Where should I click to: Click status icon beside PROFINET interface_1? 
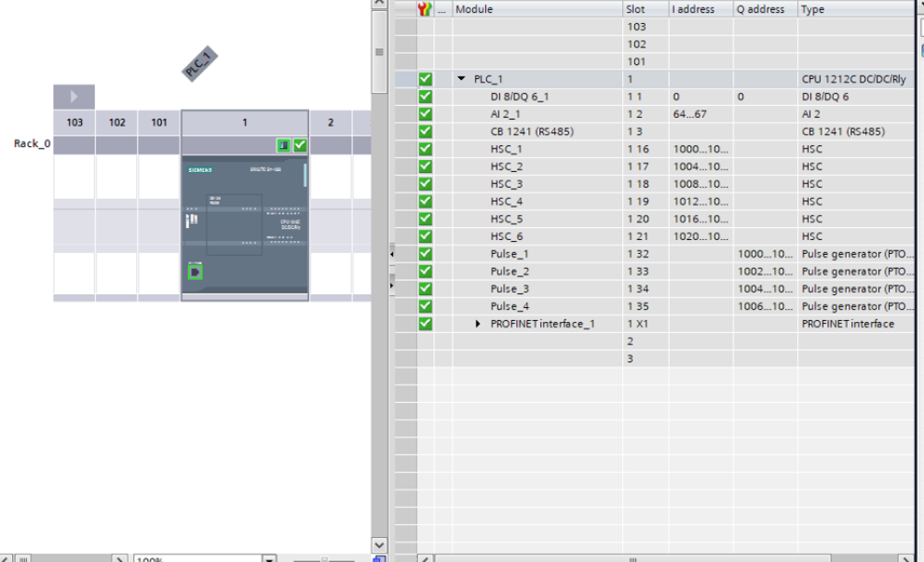424,324
